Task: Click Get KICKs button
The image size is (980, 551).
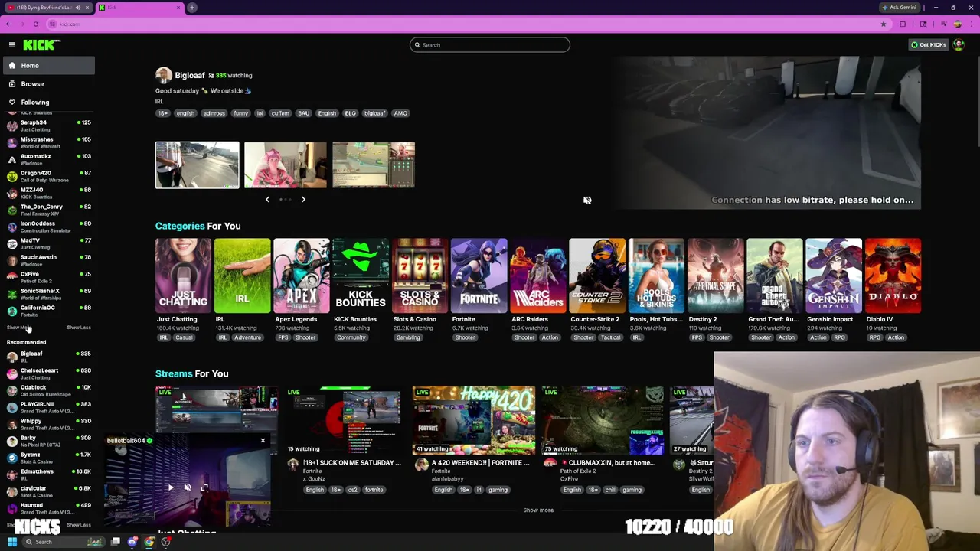Action: (x=928, y=45)
